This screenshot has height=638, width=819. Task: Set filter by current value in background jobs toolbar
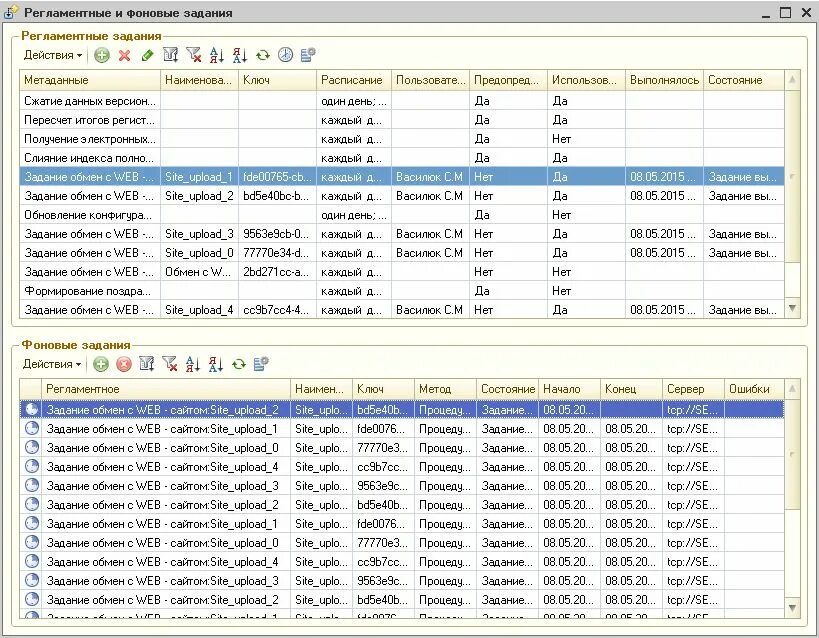coord(147,364)
